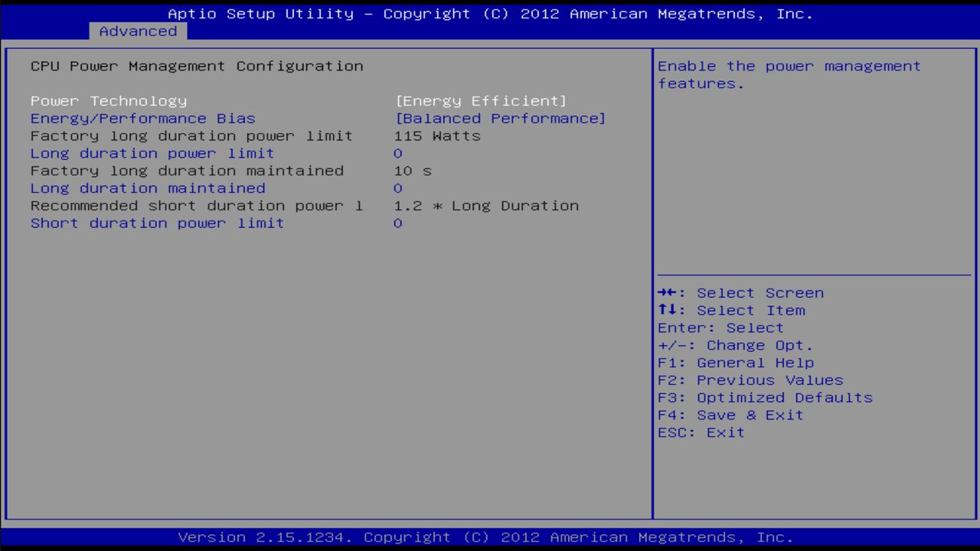Image resolution: width=980 pixels, height=551 pixels.
Task: Click the Aptio Setup Utility title text
Action: (490, 14)
